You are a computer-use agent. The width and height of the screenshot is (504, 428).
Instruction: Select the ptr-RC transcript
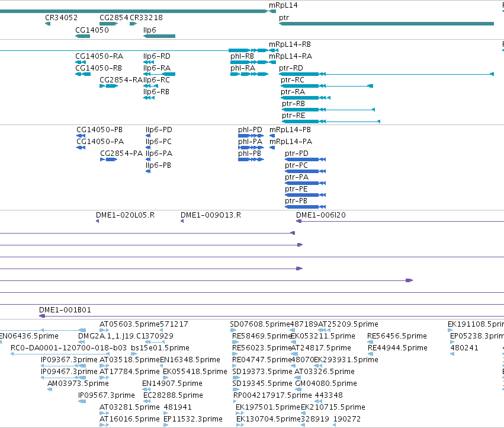pyautogui.click(x=327, y=86)
